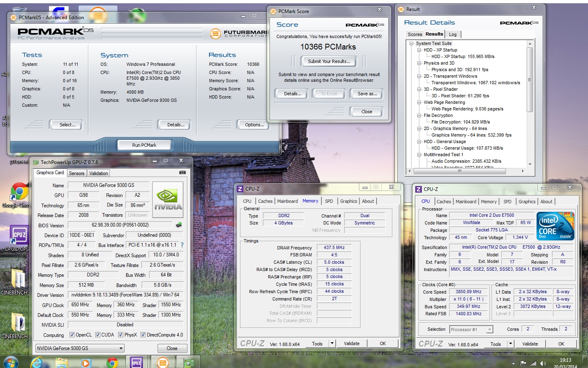Click GPU-Z title bar icon
This screenshot has height=368, width=588.
point(36,162)
